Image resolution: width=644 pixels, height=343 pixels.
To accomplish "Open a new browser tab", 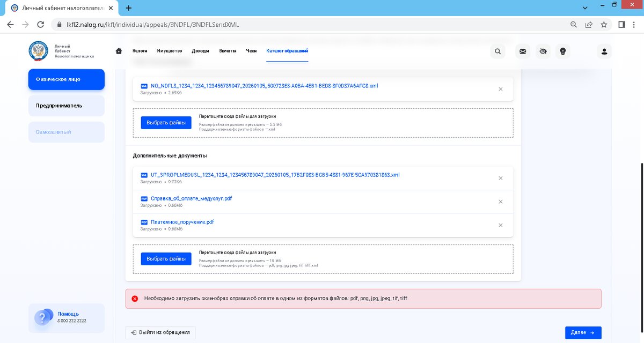I will [x=129, y=8].
